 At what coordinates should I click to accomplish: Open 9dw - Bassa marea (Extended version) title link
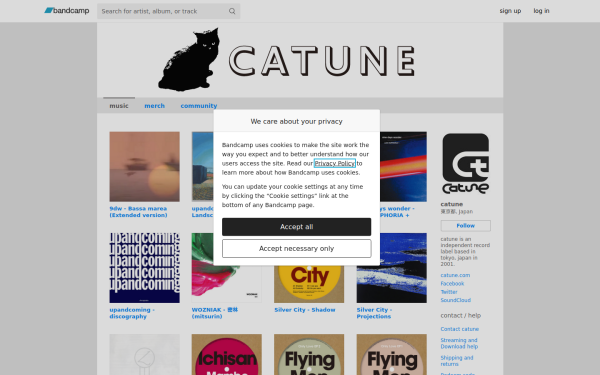138,212
